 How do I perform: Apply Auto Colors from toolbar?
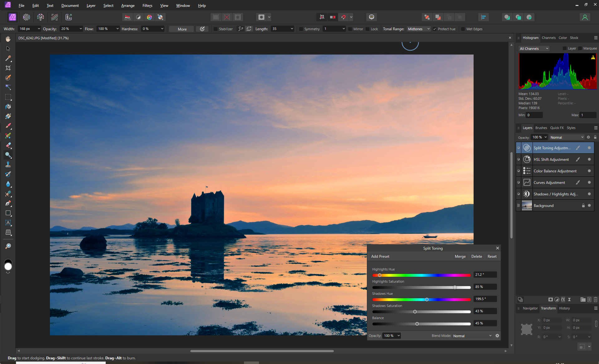(x=149, y=17)
